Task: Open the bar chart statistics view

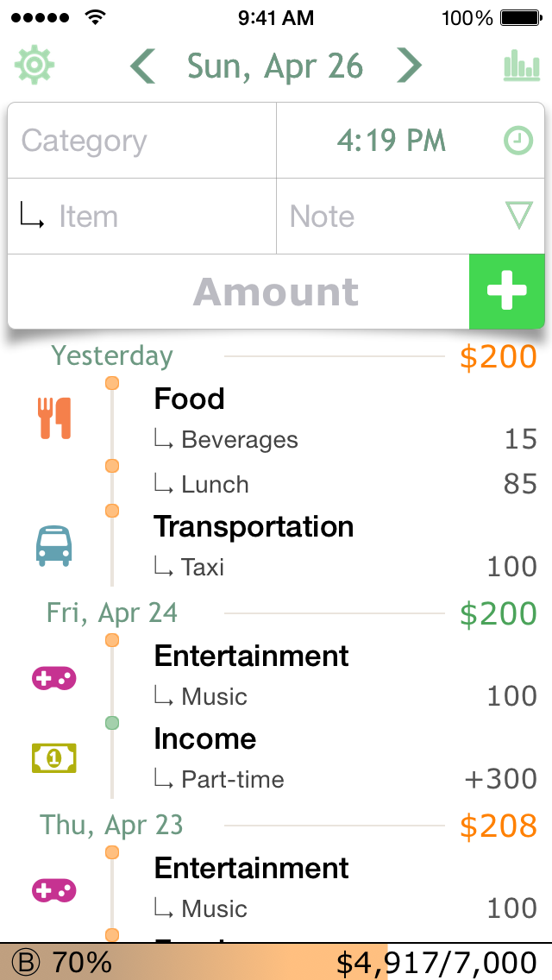Action: coord(521,66)
